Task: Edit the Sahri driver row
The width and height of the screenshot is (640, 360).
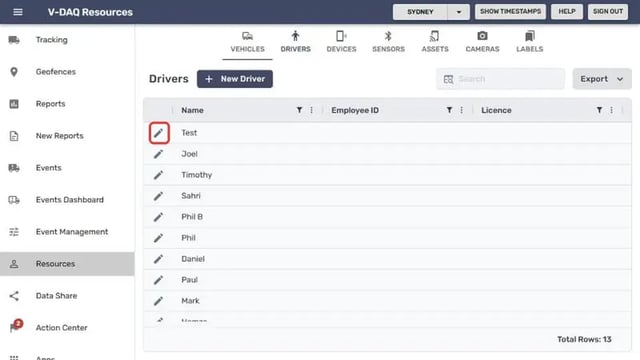Action: tap(158, 196)
